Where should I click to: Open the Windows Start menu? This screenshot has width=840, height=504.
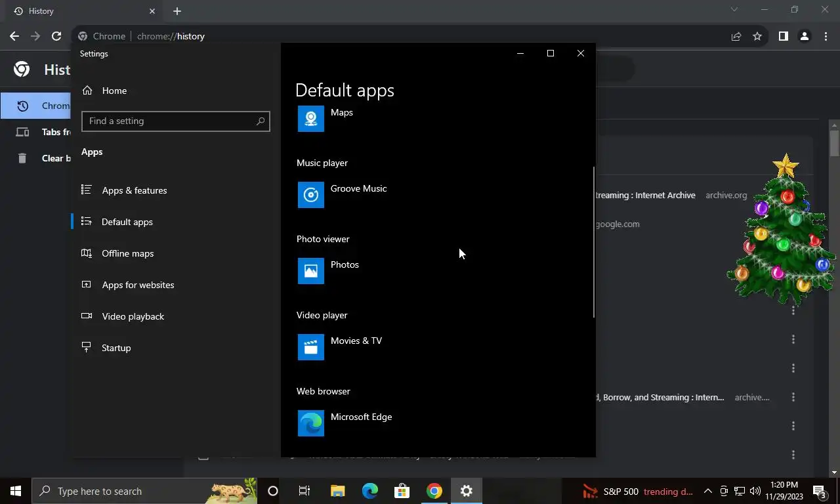(x=16, y=491)
